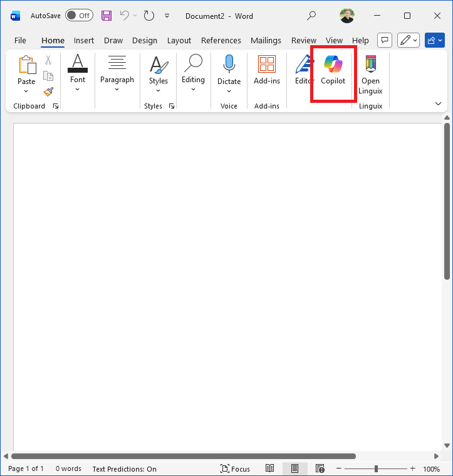
Task: Click the Copy icon
Action: point(48,76)
